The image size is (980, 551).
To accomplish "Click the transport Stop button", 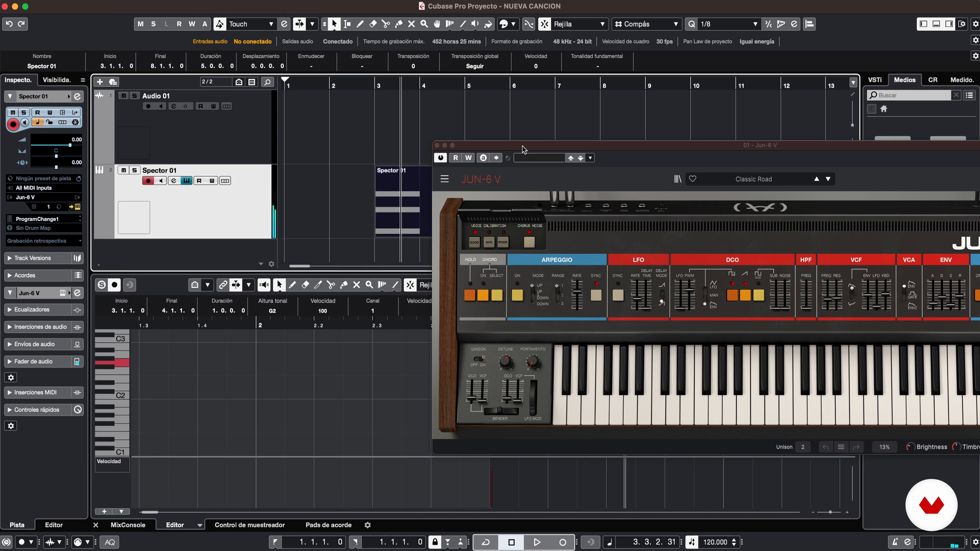I will point(511,542).
